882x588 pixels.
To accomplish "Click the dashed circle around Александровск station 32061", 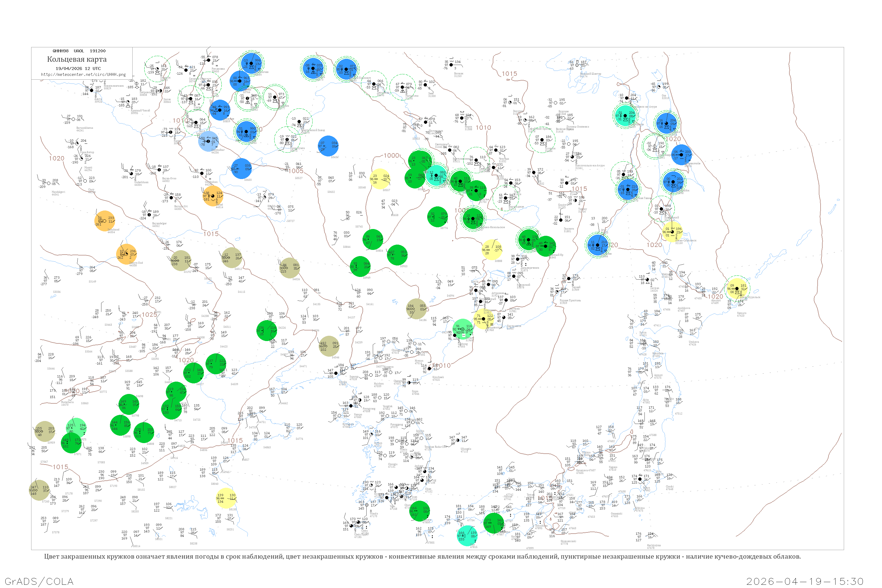I will pos(654,146).
